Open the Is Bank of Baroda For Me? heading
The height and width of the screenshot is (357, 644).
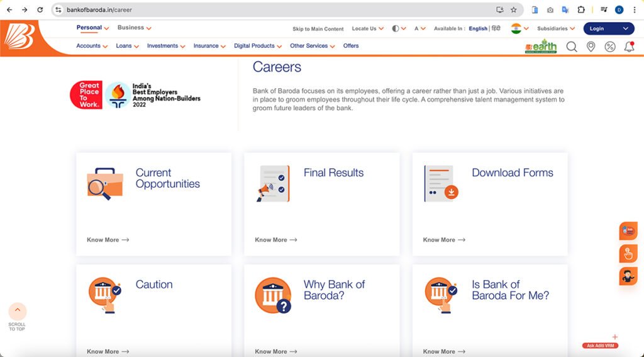510,290
